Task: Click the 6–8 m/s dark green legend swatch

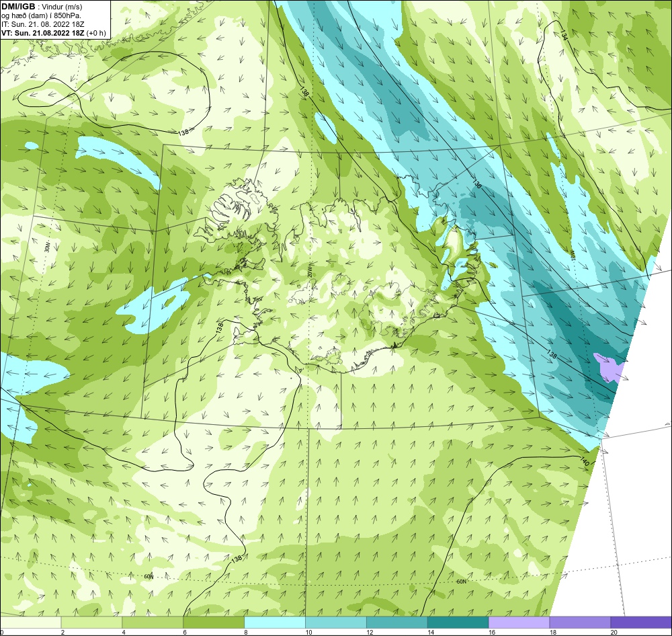Action: [x=214, y=622]
